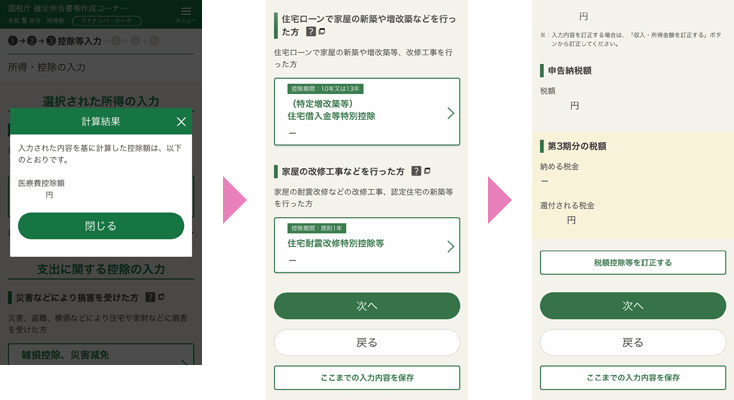Image resolution: width=734 pixels, height=400 pixels.
Task: Select the 住宅耐震改修特別控除等 card
Action: coord(360,245)
